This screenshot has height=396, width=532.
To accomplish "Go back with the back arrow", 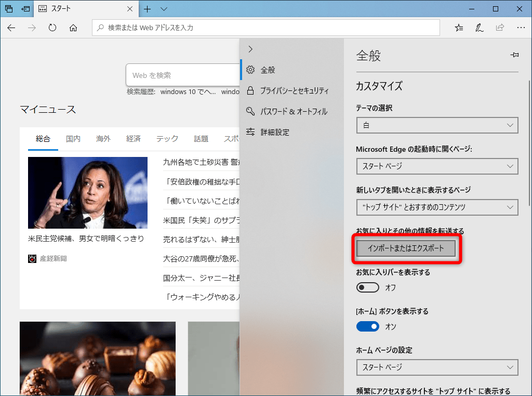I will pyautogui.click(x=11, y=28).
